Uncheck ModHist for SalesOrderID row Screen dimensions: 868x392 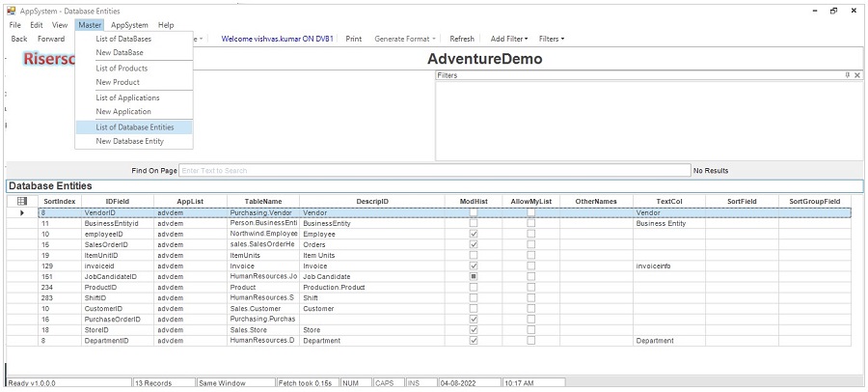[474, 244]
